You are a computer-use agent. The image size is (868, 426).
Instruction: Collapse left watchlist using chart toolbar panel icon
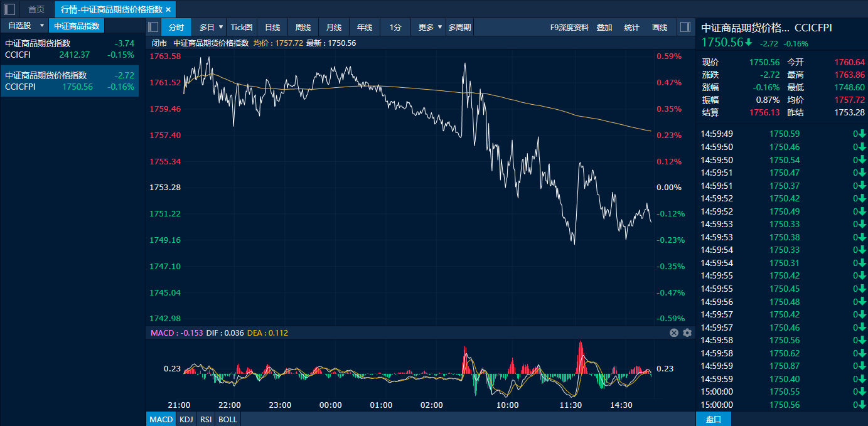point(153,27)
